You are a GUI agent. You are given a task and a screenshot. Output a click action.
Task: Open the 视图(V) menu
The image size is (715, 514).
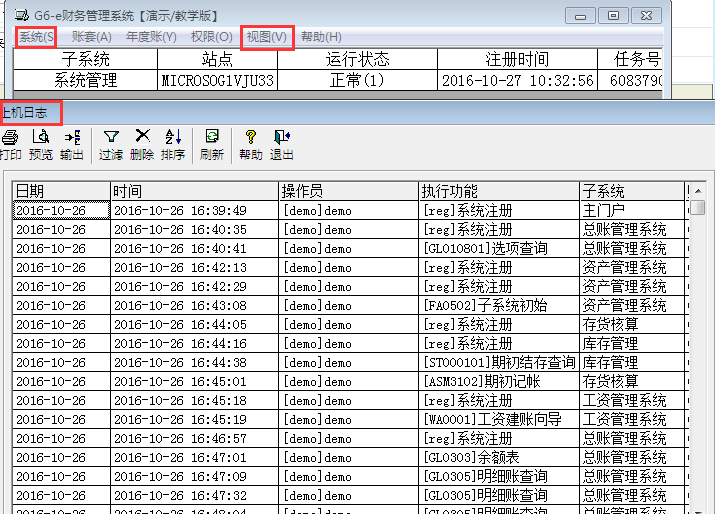click(267, 37)
